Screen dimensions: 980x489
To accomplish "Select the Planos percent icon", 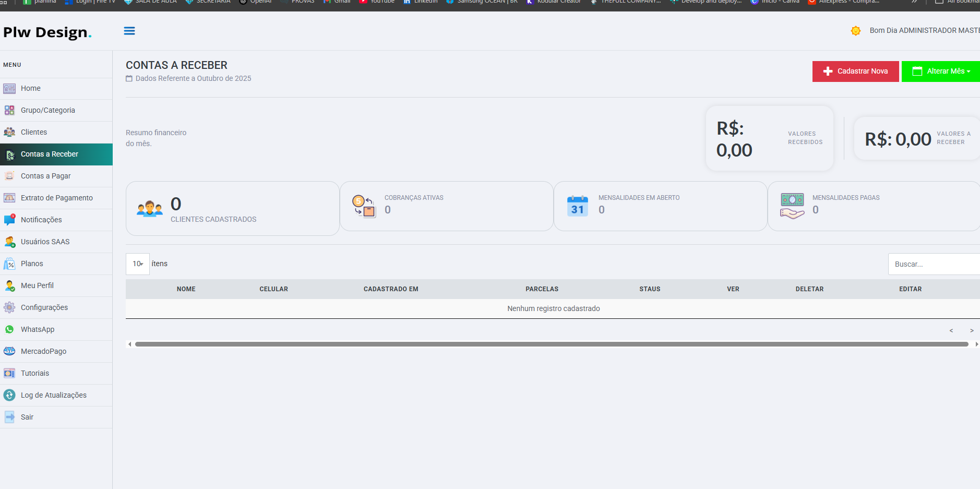I will click(x=9, y=264).
